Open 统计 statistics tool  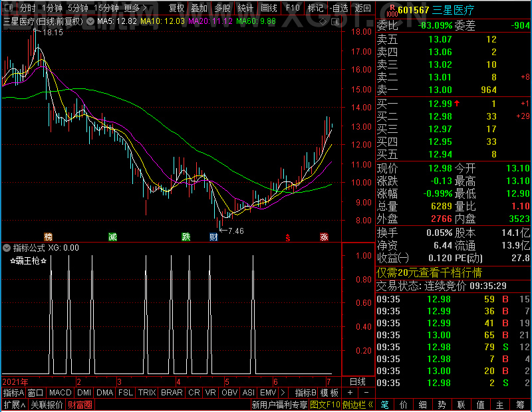coord(245,8)
